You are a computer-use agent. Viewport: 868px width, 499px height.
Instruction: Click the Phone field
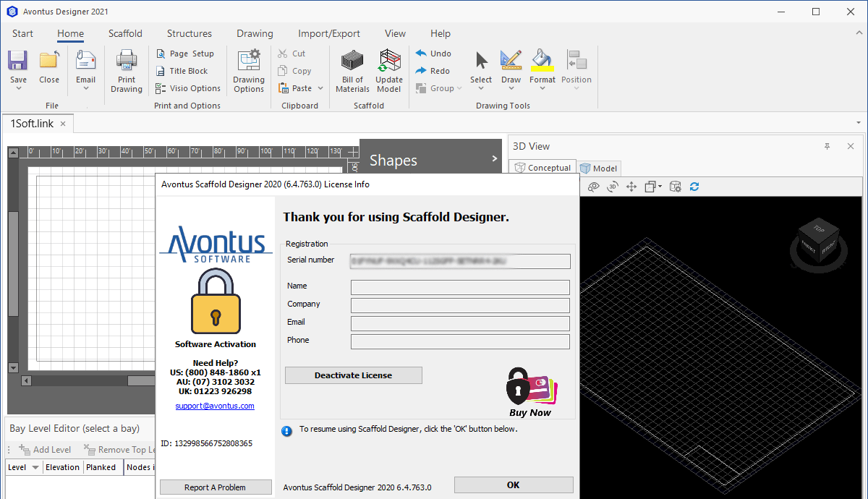tap(460, 341)
